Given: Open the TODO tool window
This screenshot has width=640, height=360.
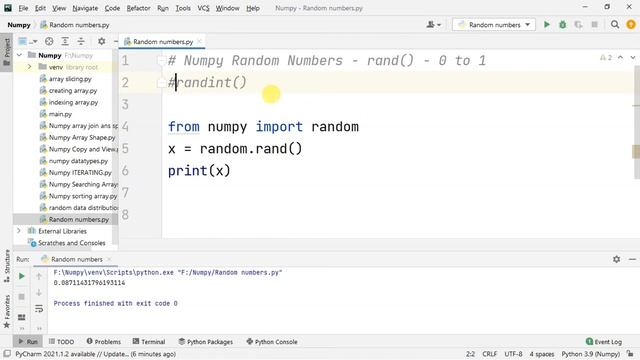Looking at the screenshot, I should click(61, 342).
